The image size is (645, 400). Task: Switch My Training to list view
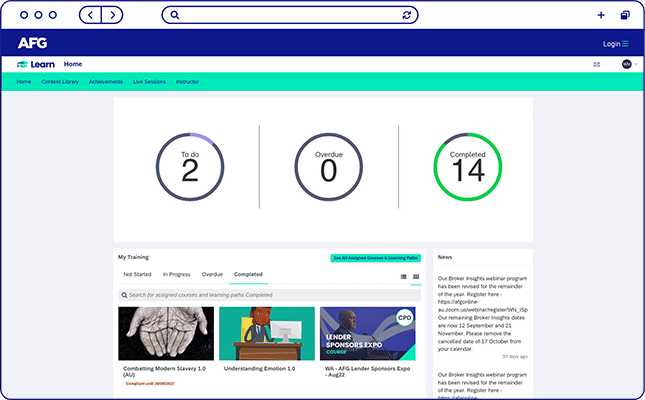coord(404,277)
